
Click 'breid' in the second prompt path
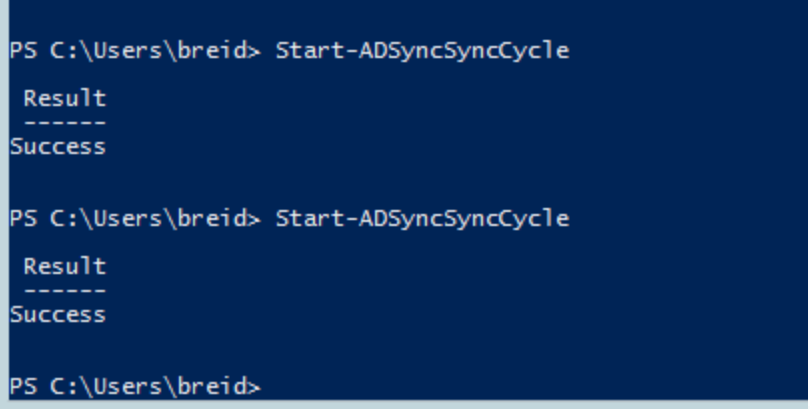click(x=212, y=218)
